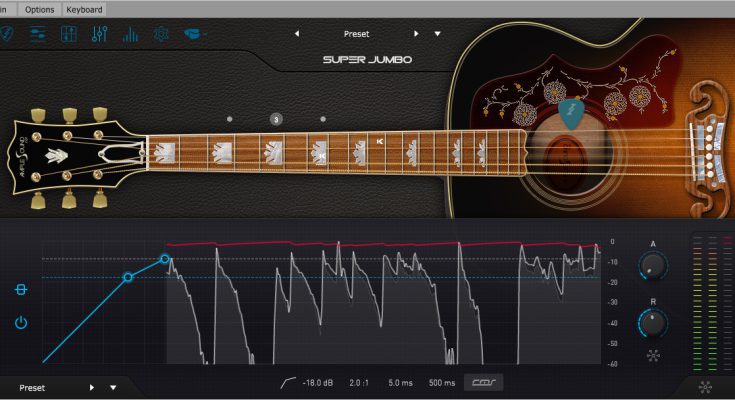Toggle the compressor power button

21,322
